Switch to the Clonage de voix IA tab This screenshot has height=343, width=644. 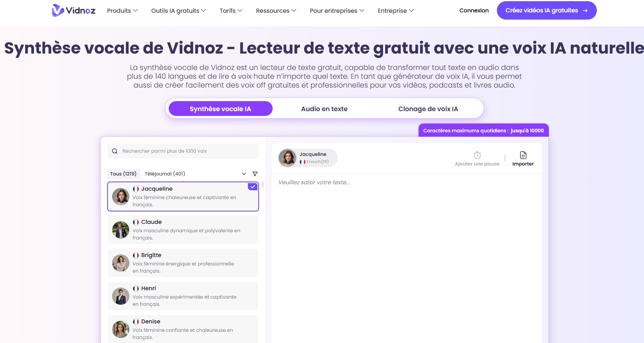[428, 109]
